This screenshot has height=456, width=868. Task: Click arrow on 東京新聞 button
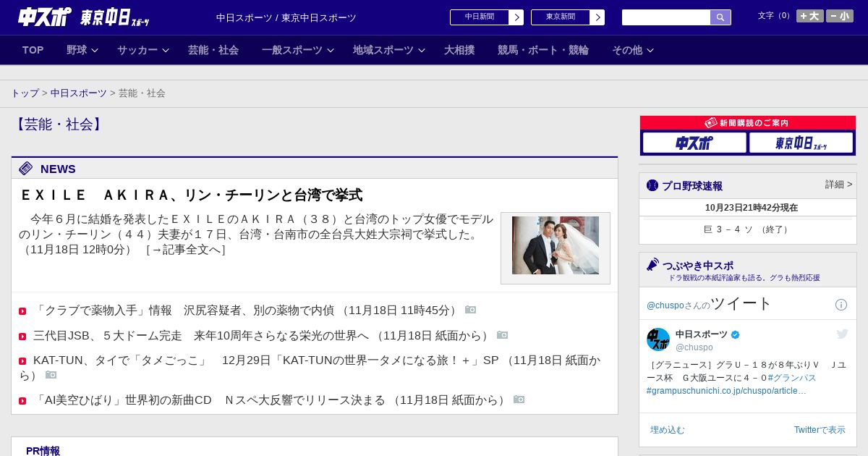pyautogui.click(x=597, y=17)
